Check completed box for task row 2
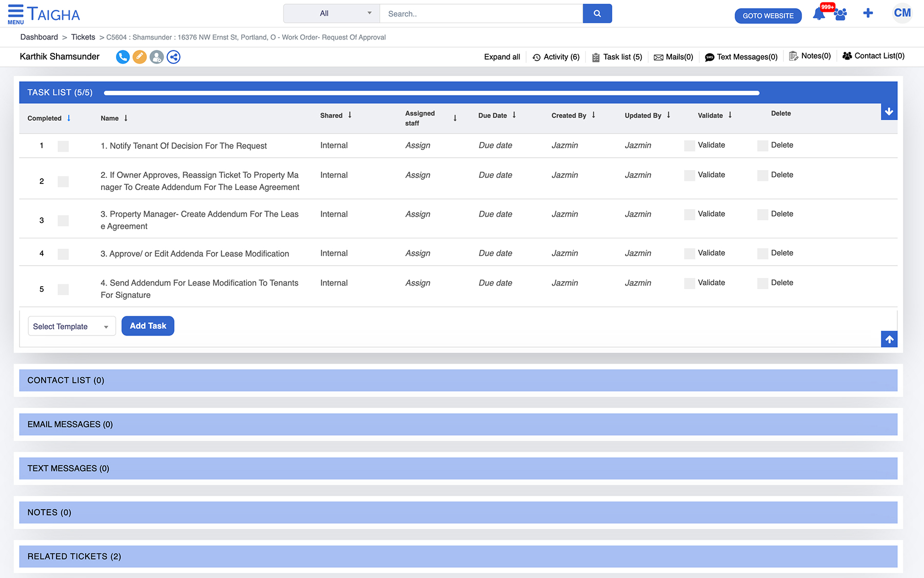This screenshot has height=578, width=924. [x=63, y=181]
